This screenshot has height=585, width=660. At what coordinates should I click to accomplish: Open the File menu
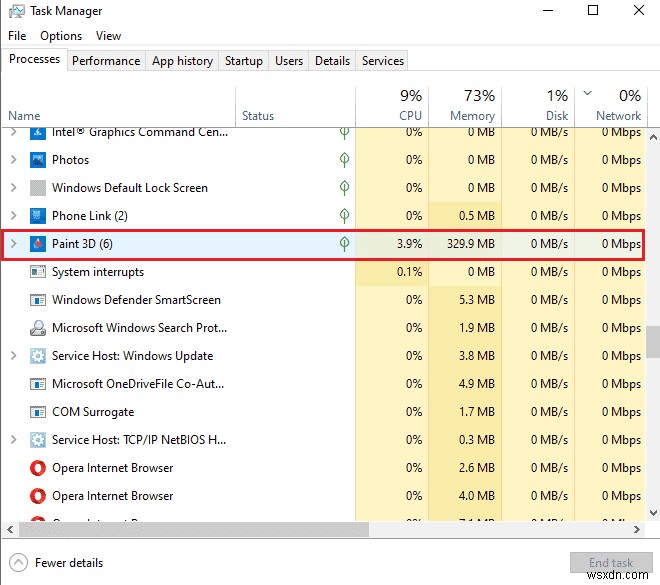click(x=17, y=36)
